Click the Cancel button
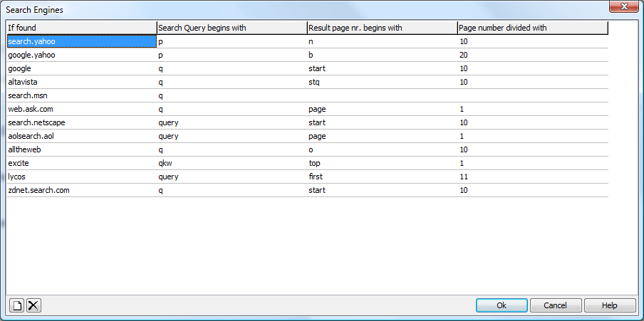Image resolution: width=644 pixels, height=321 pixels. (555, 305)
